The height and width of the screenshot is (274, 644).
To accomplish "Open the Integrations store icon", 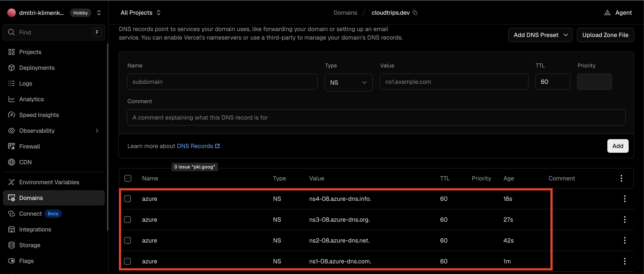I will [x=11, y=229].
